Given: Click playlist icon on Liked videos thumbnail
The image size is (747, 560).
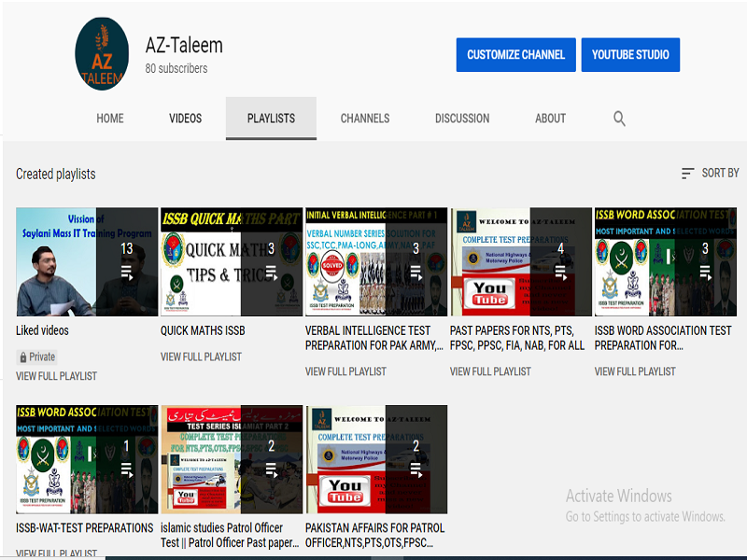Looking at the screenshot, I should 127,273.
